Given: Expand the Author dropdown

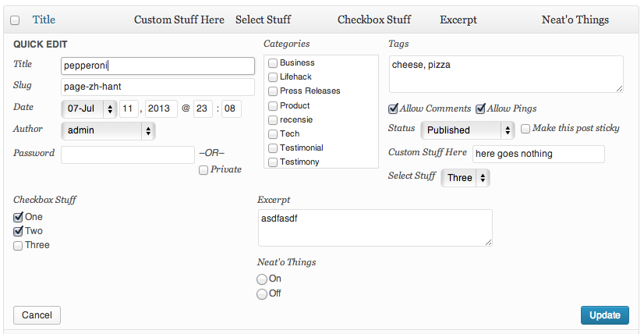Looking at the screenshot, I should coord(108,131).
